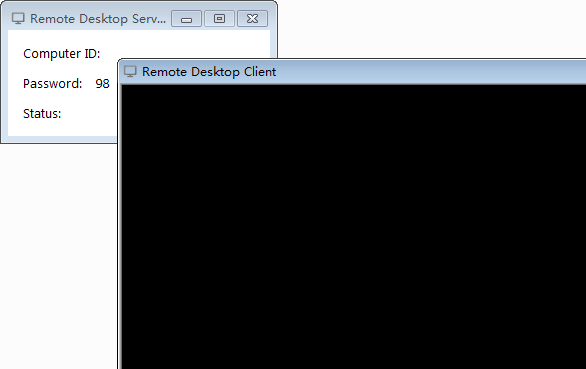Select the Computer ID label

coord(62,54)
